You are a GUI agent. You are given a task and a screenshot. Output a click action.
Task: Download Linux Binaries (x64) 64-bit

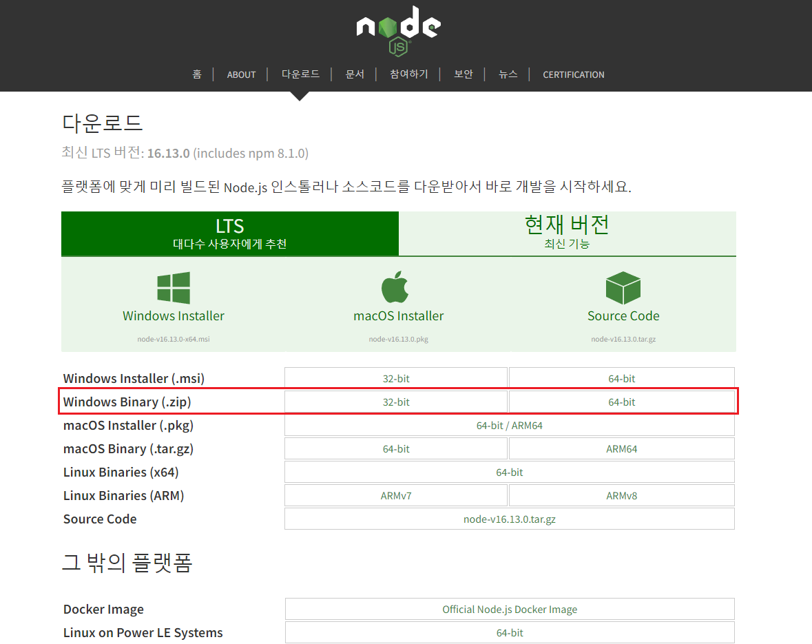tap(510, 472)
